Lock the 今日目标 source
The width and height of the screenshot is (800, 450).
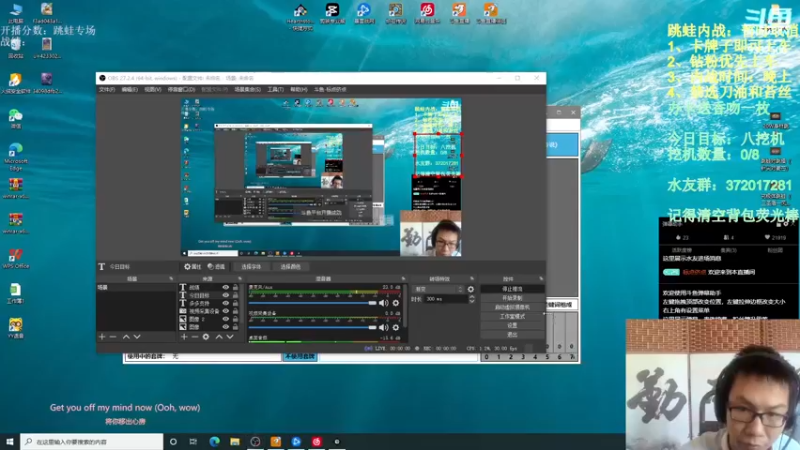pyautogui.click(x=235, y=295)
